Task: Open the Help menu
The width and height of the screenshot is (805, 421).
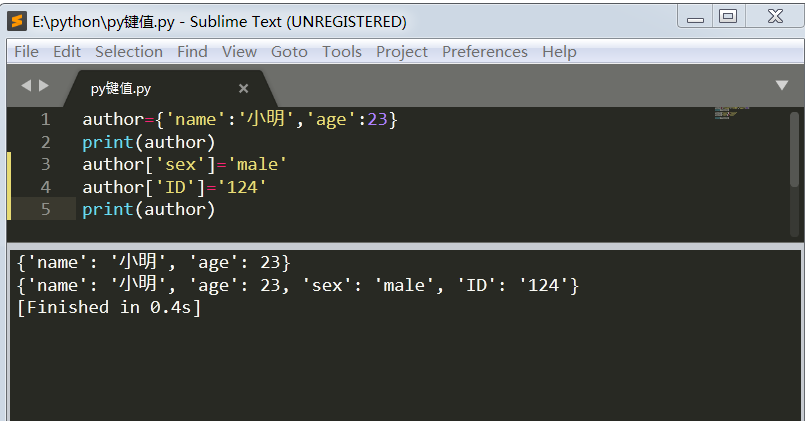Action: coord(559,52)
